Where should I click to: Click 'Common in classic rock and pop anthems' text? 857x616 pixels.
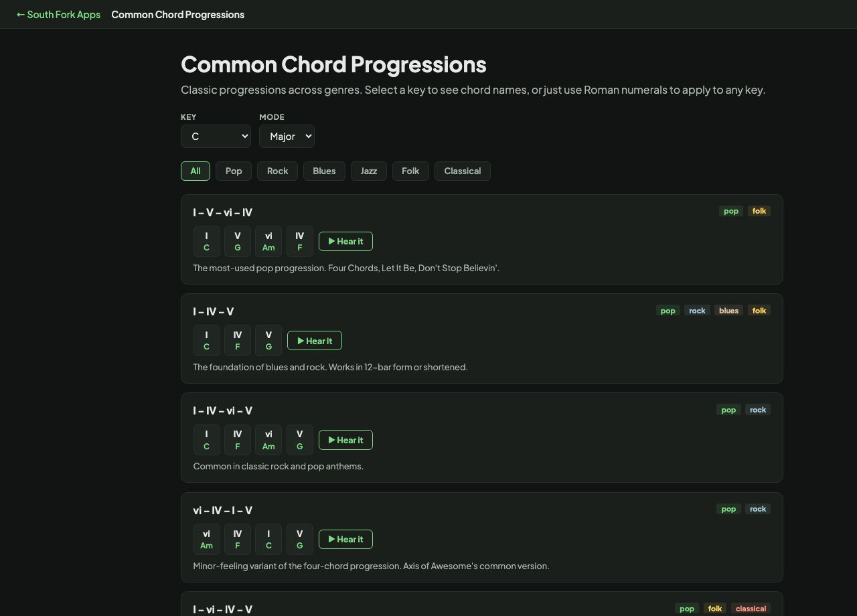coord(278,466)
